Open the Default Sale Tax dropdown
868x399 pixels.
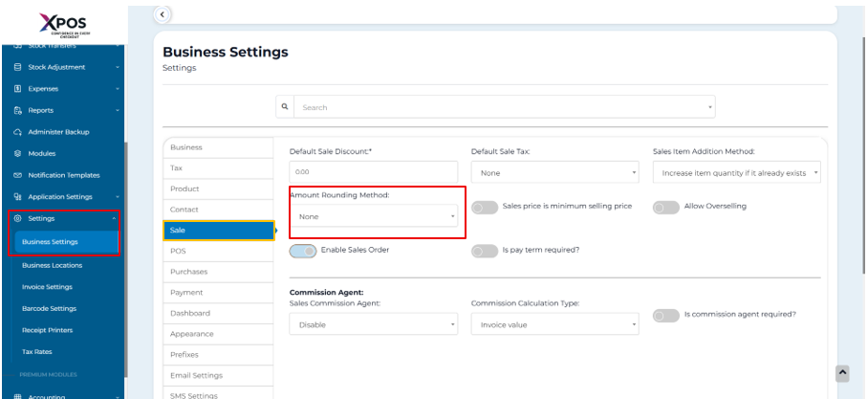556,173
